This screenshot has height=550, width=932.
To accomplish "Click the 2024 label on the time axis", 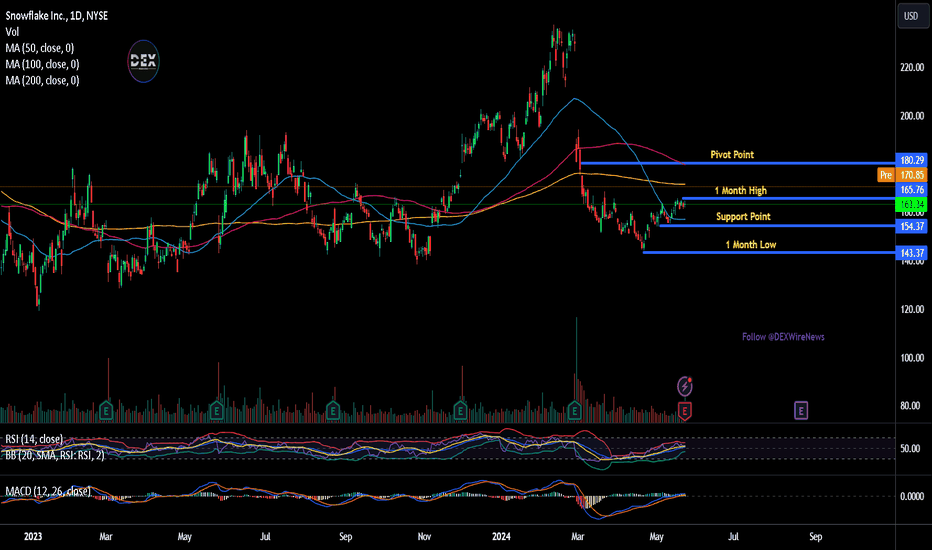I will pyautogui.click(x=501, y=536).
